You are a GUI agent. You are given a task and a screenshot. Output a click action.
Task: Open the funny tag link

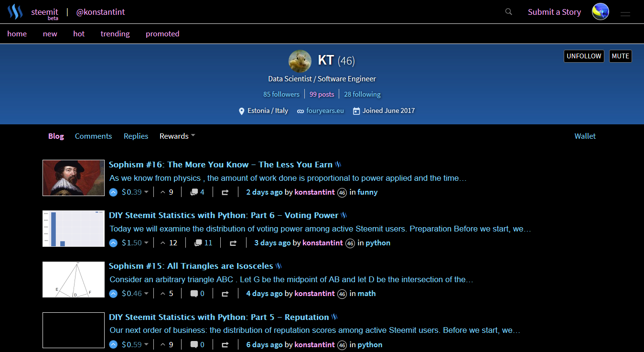[x=367, y=192]
